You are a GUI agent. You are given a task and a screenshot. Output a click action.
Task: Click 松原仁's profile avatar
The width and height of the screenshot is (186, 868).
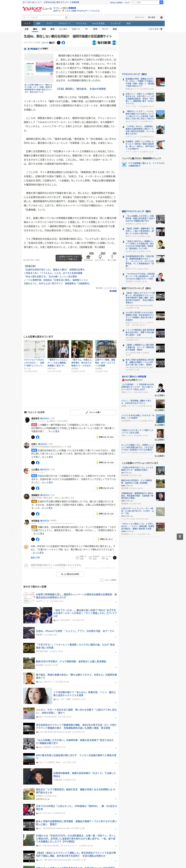26,445
